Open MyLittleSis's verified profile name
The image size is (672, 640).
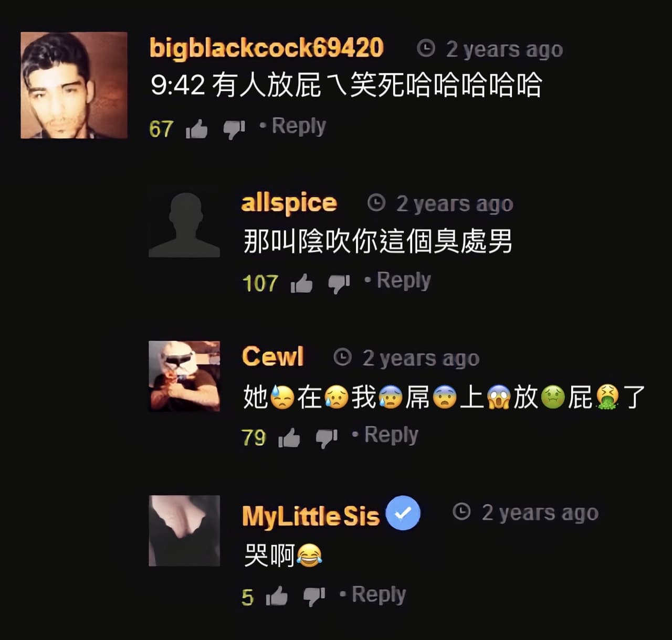pyautogui.click(x=311, y=516)
